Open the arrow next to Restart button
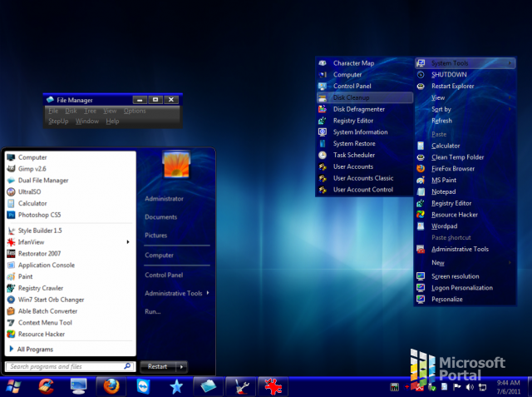The width and height of the screenshot is (532, 397). (181, 367)
